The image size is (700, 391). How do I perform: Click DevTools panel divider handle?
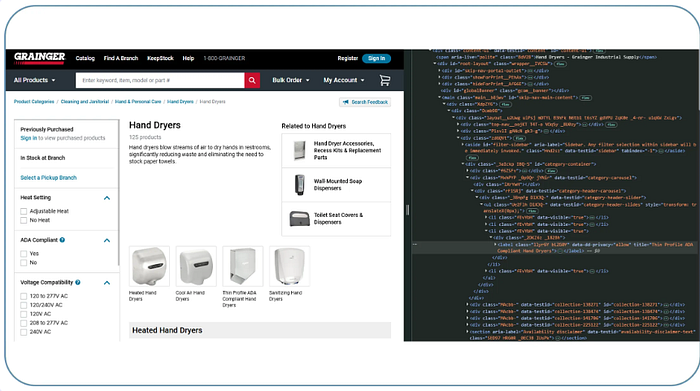pyautogui.click(x=408, y=210)
